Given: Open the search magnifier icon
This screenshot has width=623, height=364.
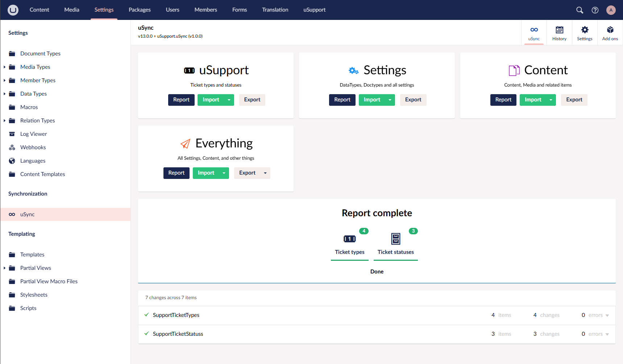Looking at the screenshot, I should pyautogui.click(x=580, y=10).
